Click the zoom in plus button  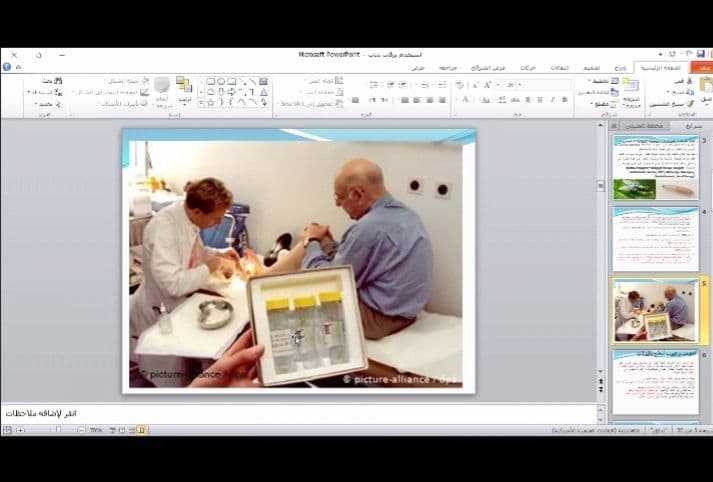[22, 430]
